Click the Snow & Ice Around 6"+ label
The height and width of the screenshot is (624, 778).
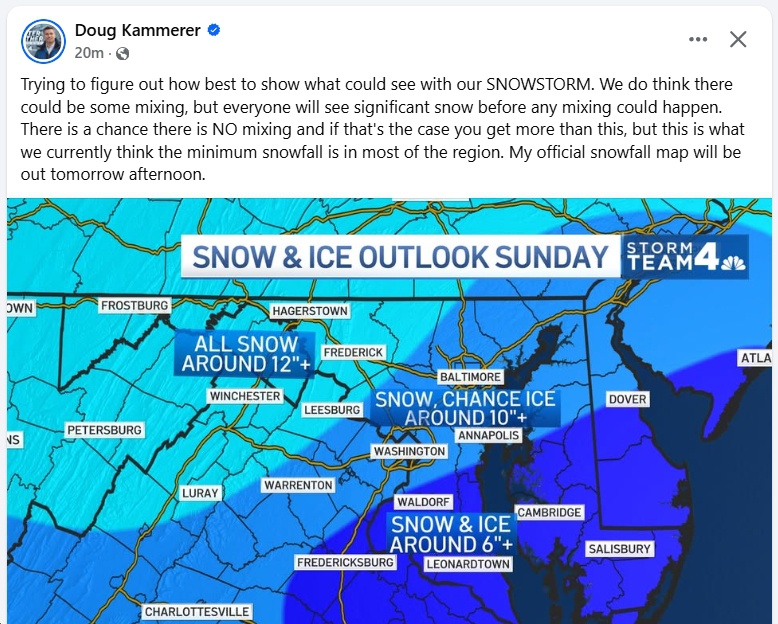click(x=451, y=534)
